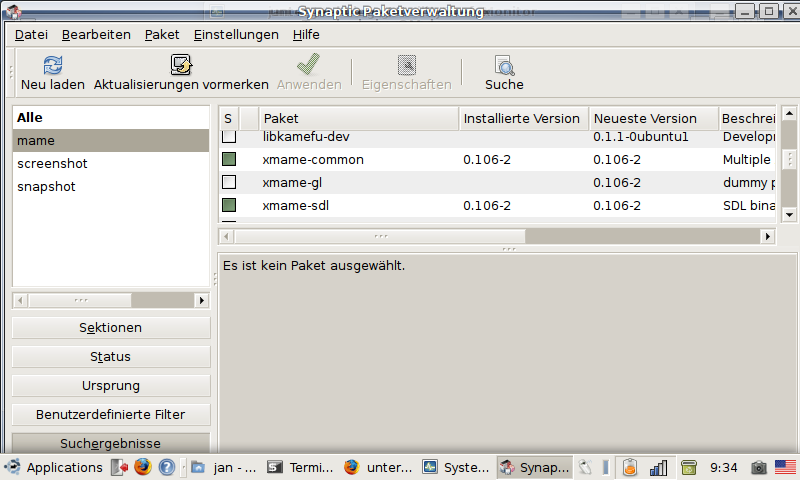Viewport: 800px width, 480px height.
Task: Click the orange battery tray icon
Action: point(630,467)
